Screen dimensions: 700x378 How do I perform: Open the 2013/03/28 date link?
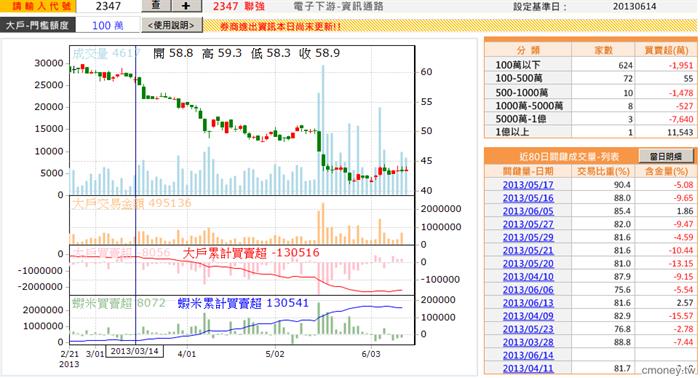click(528, 342)
